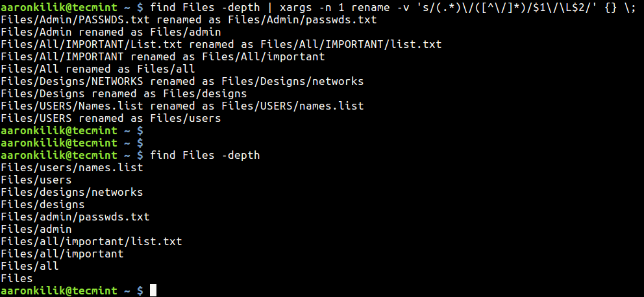Click "Files/users/names.list" in the second listing
The height and width of the screenshot is (297, 644).
pyautogui.click(x=71, y=167)
